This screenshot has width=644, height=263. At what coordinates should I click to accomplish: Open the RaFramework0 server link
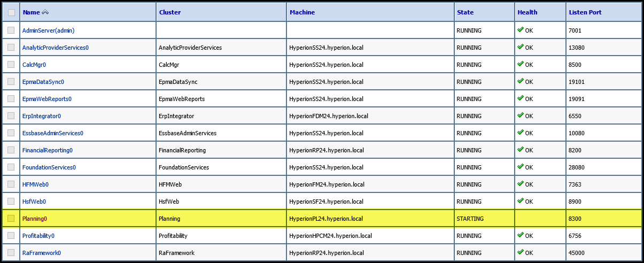click(42, 253)
